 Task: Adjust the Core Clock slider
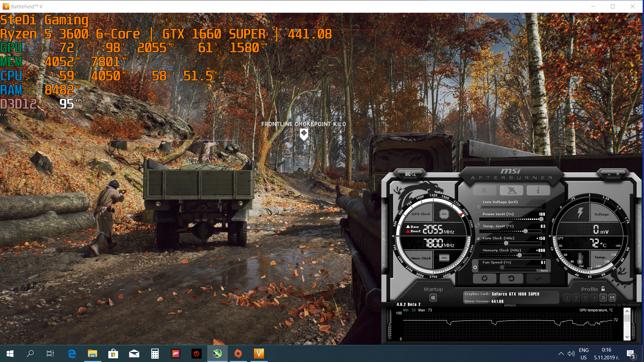tap(510, 243)
